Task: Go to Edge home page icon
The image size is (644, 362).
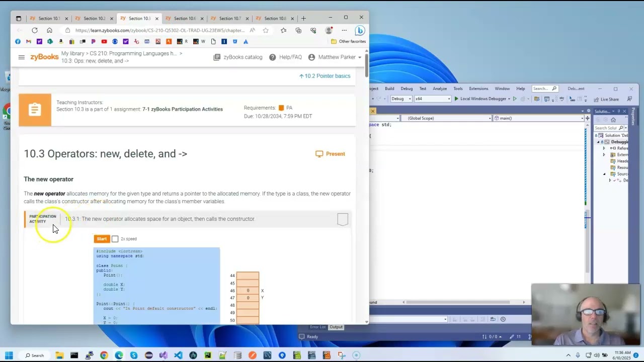Action: (49, 30)
